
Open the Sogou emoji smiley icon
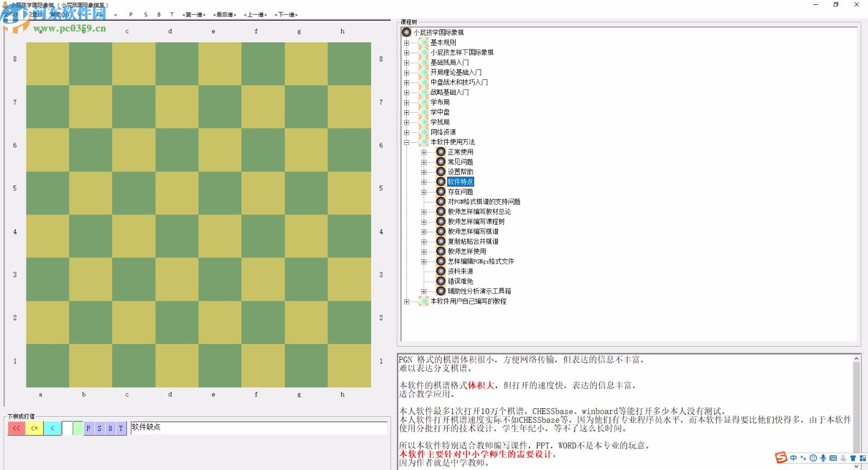(x=813, y=458)
